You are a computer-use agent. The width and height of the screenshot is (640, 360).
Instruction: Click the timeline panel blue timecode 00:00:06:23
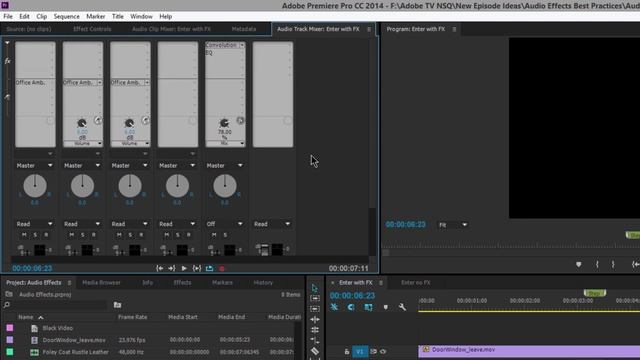(x=352, y=296)
